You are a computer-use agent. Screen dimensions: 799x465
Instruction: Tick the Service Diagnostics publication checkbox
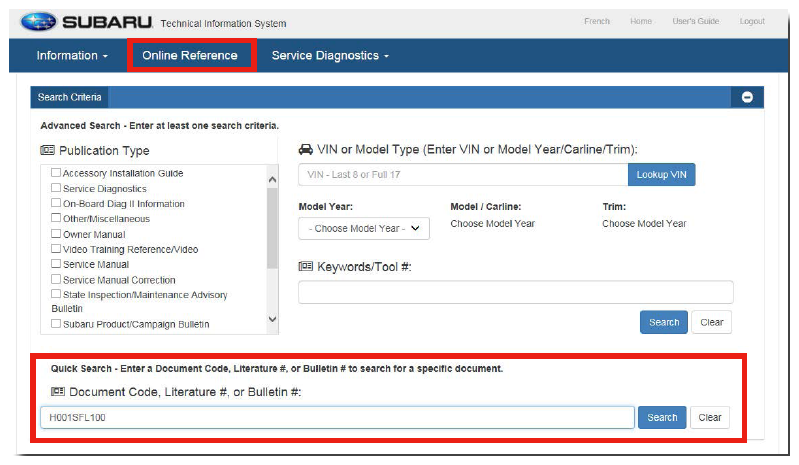point(56,188)
